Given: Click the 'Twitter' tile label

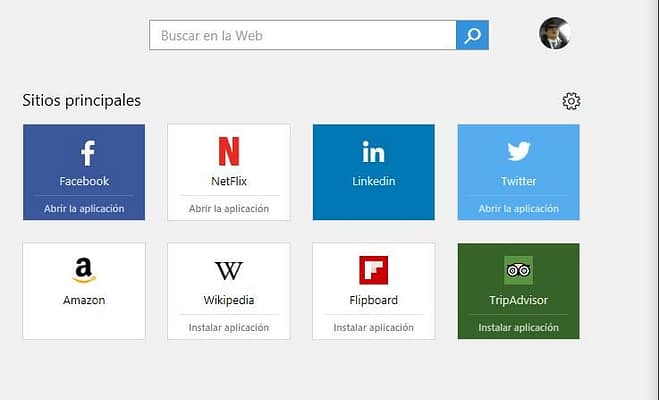Looking at the screenshot, I should point(519,181).
